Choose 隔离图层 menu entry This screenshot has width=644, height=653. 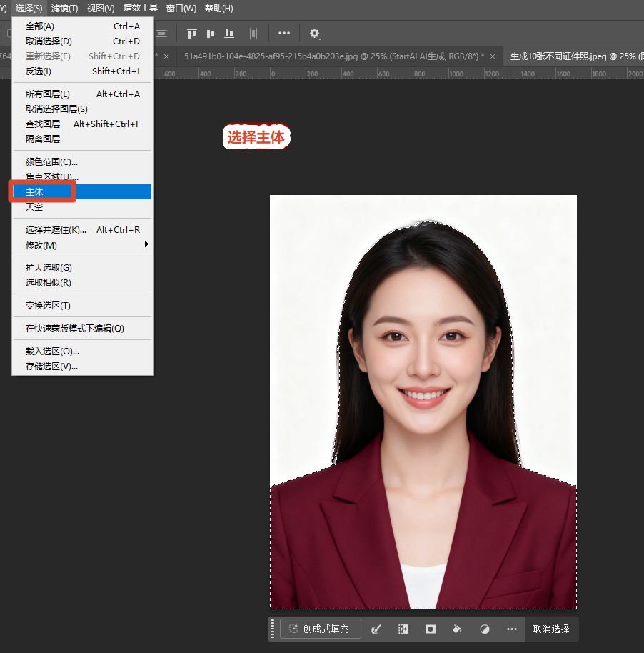click(x=82, y=139)
